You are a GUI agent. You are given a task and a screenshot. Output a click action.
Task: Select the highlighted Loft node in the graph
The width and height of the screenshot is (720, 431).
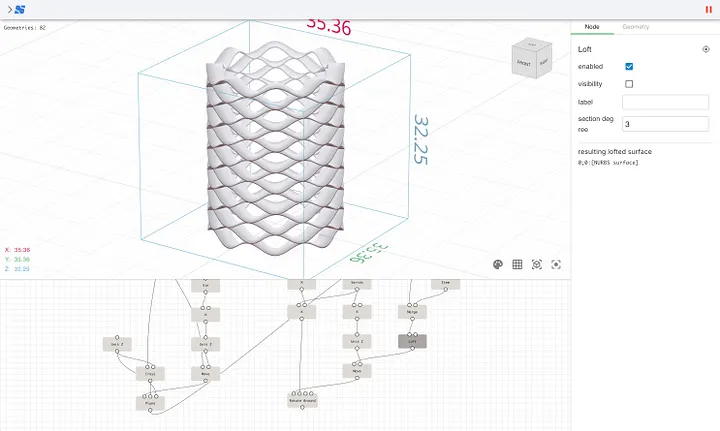click(412, 341)
